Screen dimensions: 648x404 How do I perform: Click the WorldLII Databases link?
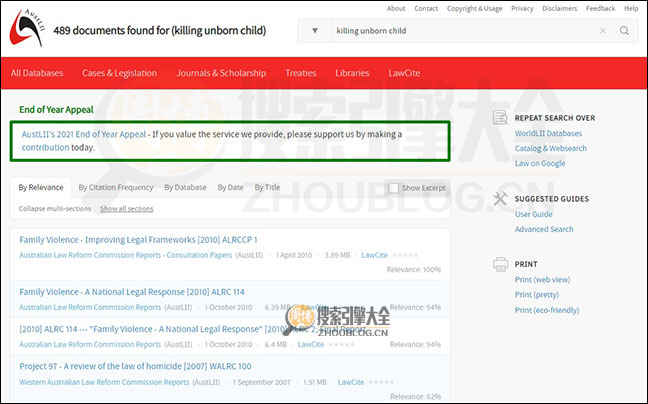[x=548, y=133]
